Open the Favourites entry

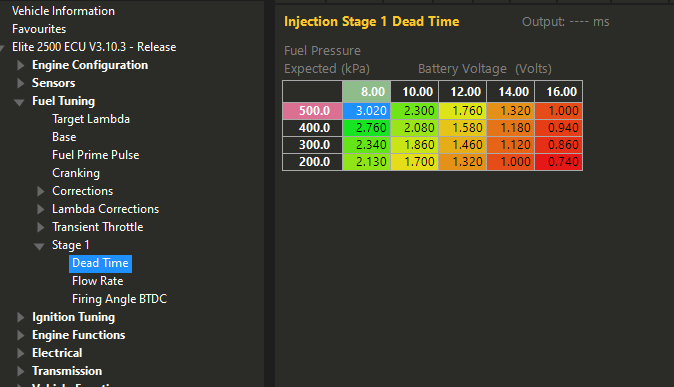click(x=39, y=29)
